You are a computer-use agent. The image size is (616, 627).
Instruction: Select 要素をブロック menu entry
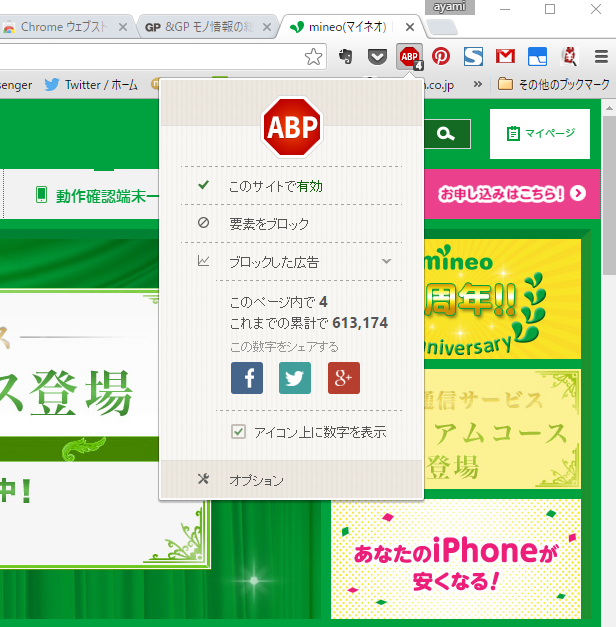(269, 224)
